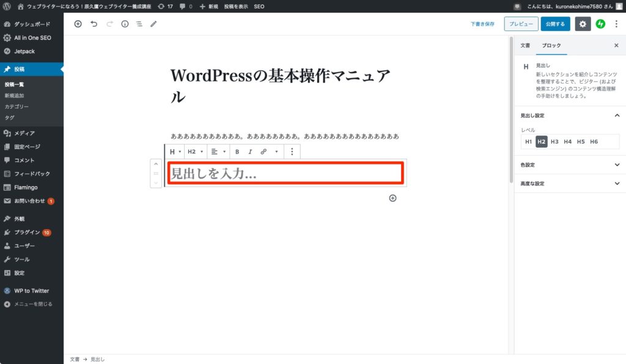Open 投稿一覧 posts list
The width and height of the screenshot is (626, 364).
[x=15, y=84]
